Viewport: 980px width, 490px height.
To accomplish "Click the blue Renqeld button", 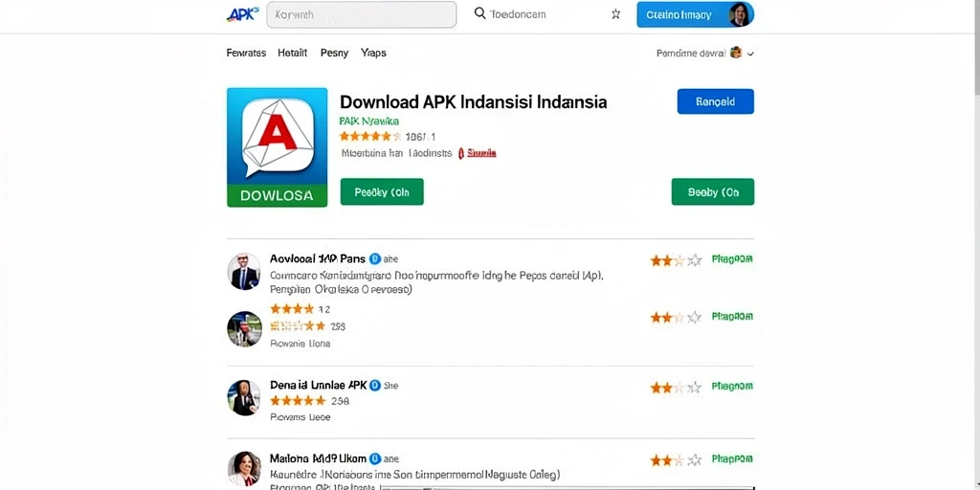I will [x=716, y=101].
